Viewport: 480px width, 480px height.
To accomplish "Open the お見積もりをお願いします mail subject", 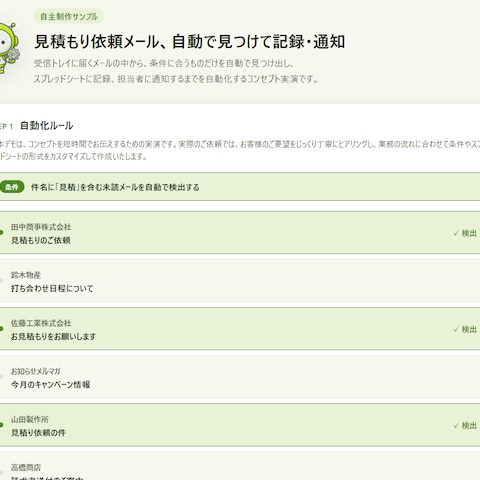I will [x=53, y=336].
